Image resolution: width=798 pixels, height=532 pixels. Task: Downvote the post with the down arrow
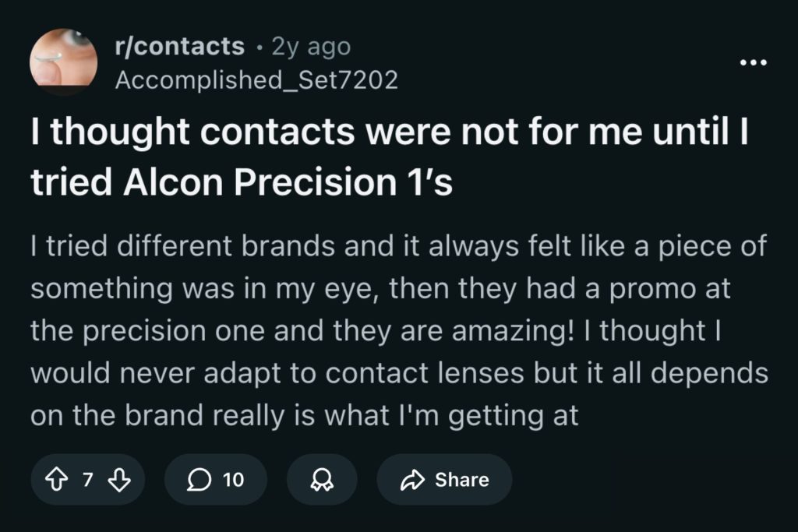point(118,480)
